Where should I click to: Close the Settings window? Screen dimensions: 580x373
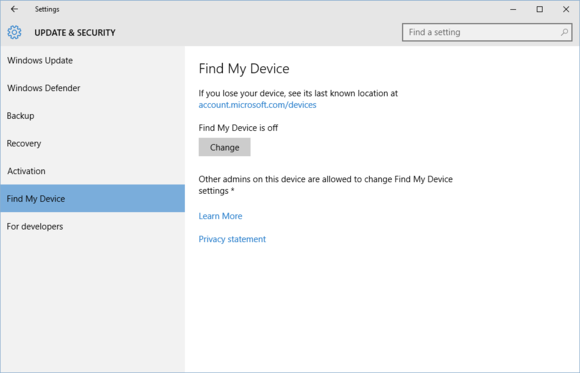tap(566, 9)
